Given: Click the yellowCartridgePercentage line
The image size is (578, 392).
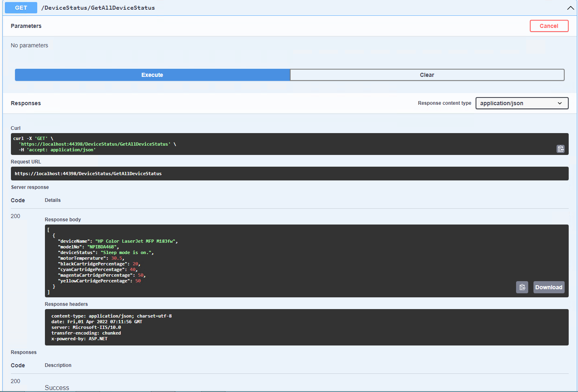Looking at the screenshot, I should [99, 281].
